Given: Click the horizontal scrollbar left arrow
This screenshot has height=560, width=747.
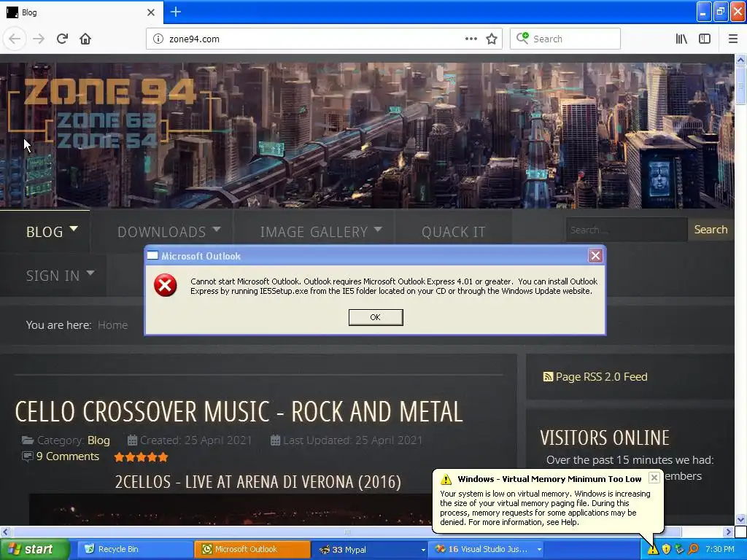Looking at the screenshot, I should tap(5, 532).
